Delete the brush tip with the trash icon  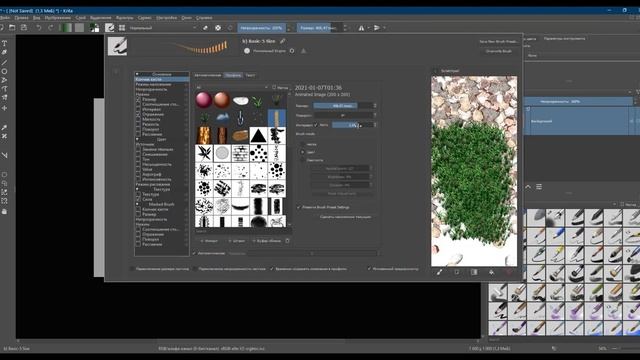point(287,241)
